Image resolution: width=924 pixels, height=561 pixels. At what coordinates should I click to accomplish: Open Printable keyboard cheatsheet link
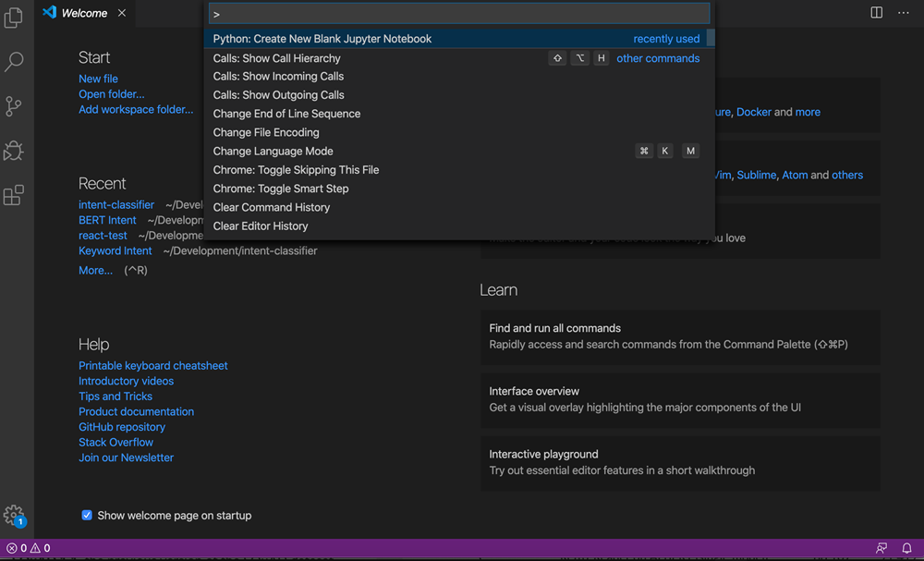coord(153,365)
